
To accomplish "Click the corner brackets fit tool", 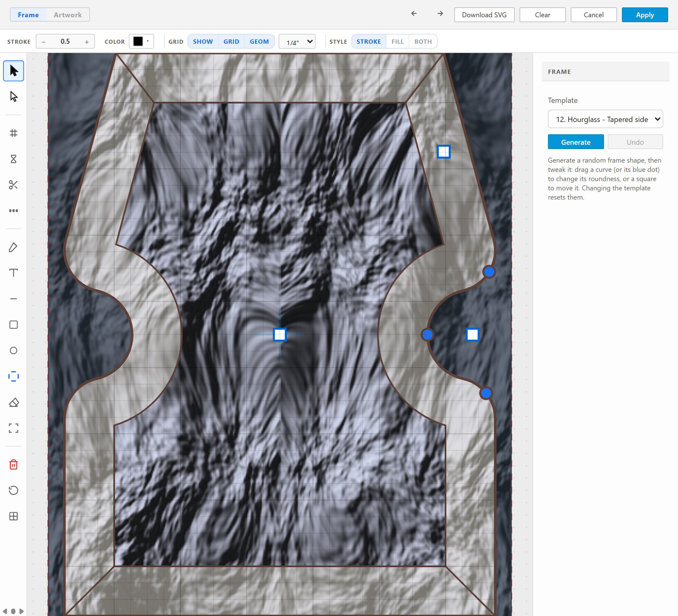I will pyautogui.click(x=14, y=428).
